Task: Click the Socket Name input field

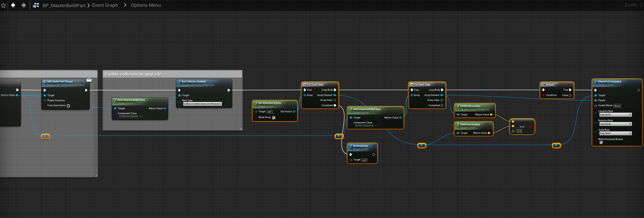Action: 617,106
